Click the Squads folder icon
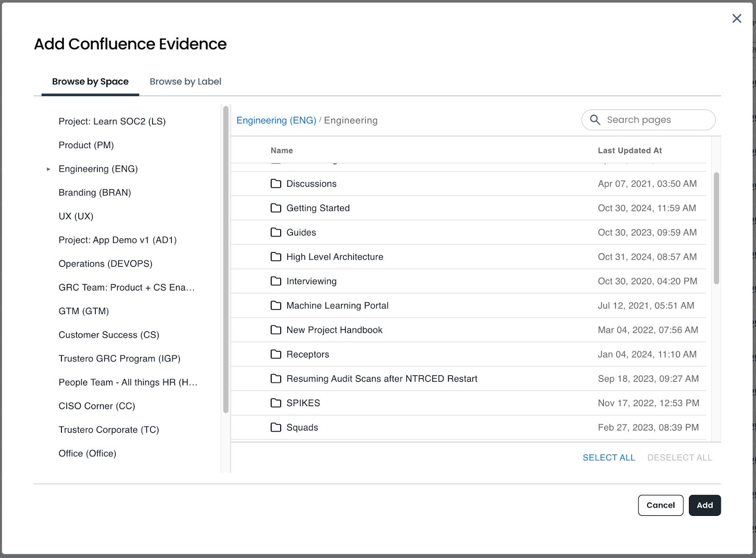Screen dimensions: 756x558 tap(276, 427)
